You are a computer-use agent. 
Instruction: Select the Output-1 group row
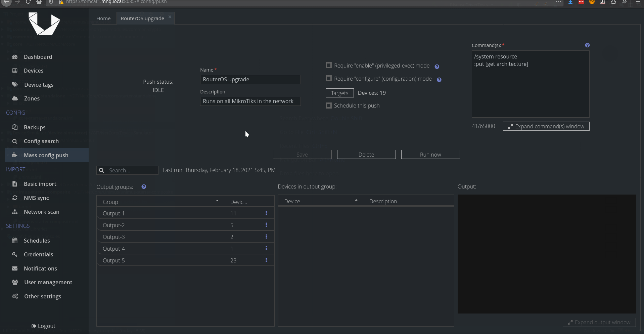click(185, 213)
